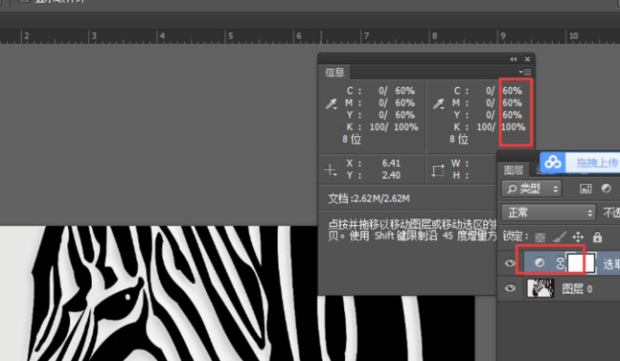Click the width/height transform readout icon

[438, 170]
